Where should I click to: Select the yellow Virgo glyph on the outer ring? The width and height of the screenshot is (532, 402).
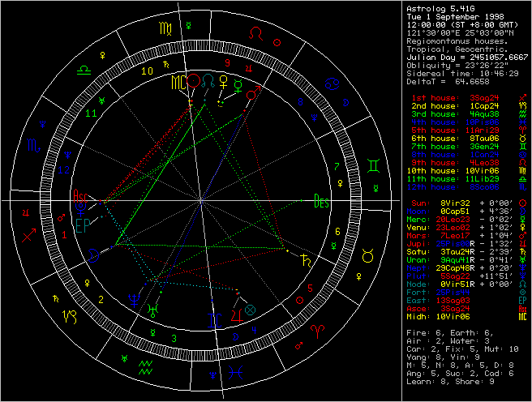click(x=165, y=28)
